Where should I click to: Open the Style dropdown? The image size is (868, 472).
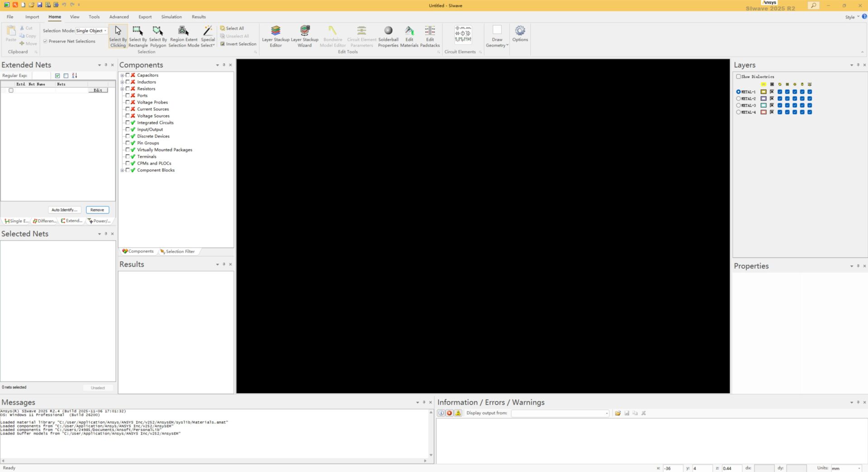click(852, 17)
